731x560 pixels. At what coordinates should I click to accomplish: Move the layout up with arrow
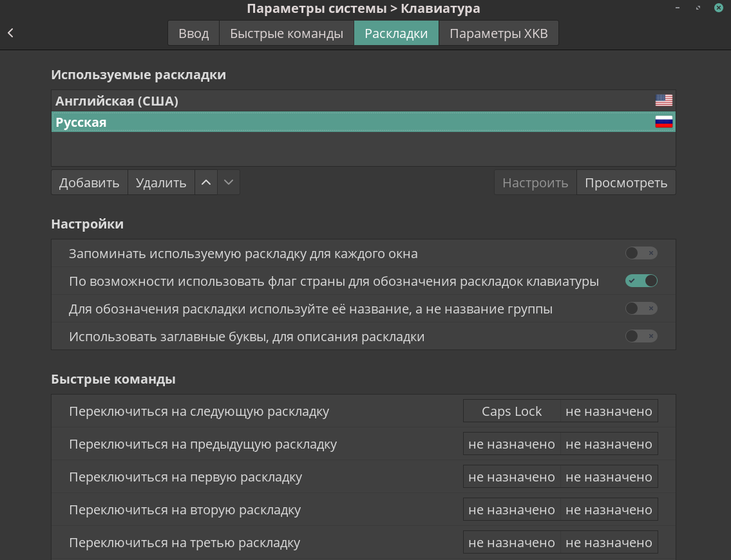206,183
